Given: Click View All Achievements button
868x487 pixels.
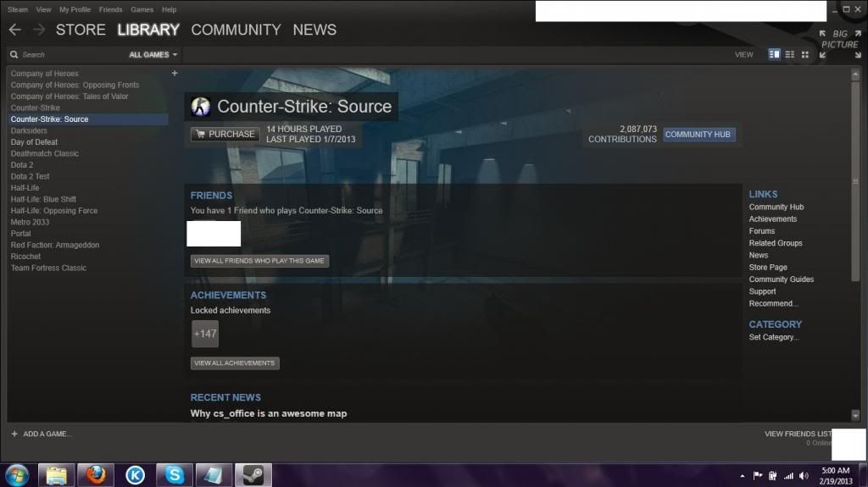Looking at the screenshot, I should point(234,363).
